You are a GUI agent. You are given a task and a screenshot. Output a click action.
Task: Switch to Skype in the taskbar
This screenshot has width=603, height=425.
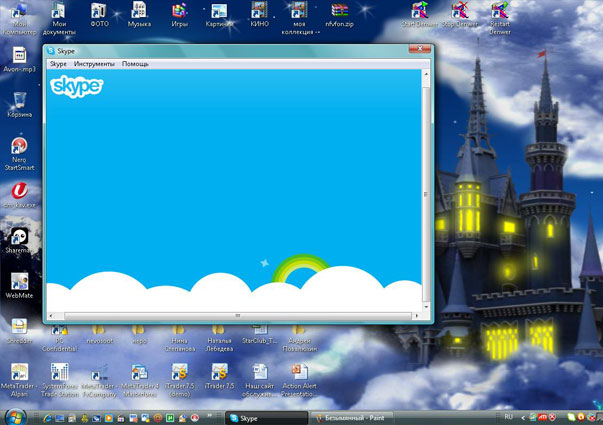[x=262, y=416]
